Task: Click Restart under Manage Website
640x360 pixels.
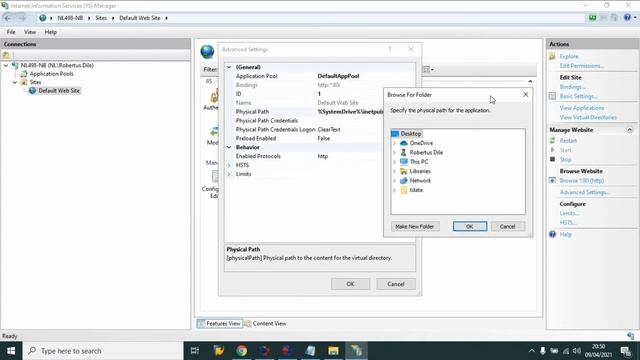Action: coord(568,140)
